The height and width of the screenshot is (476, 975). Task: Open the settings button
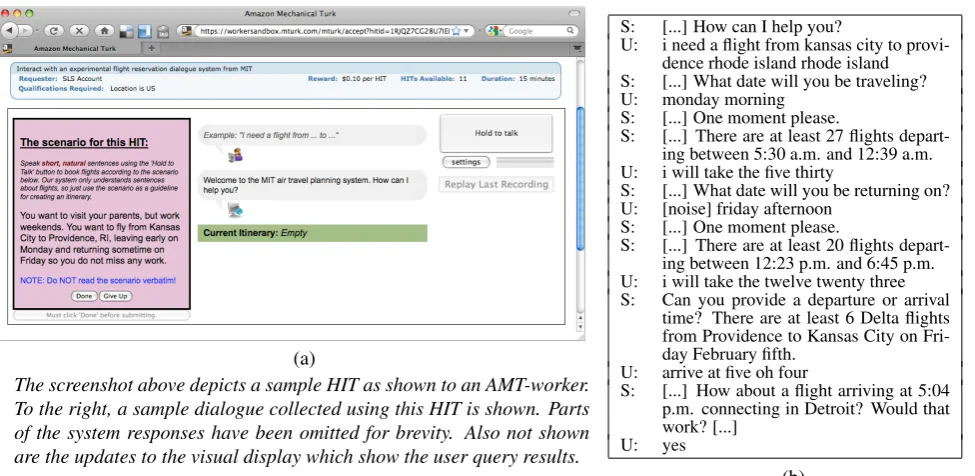(466, 162)
